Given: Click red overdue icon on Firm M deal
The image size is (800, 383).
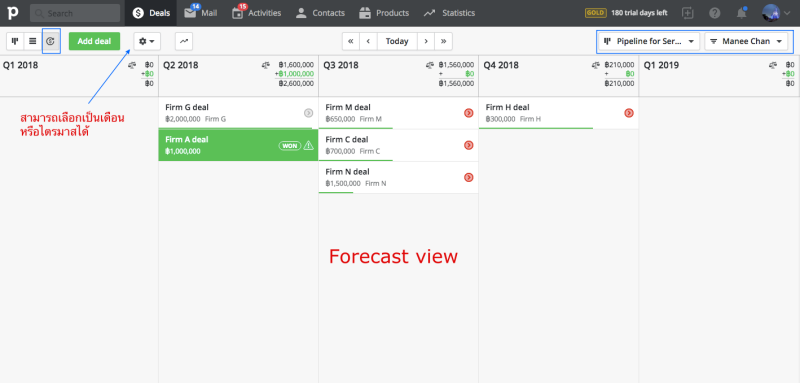Looking at the screenshot, I should 469,113.
